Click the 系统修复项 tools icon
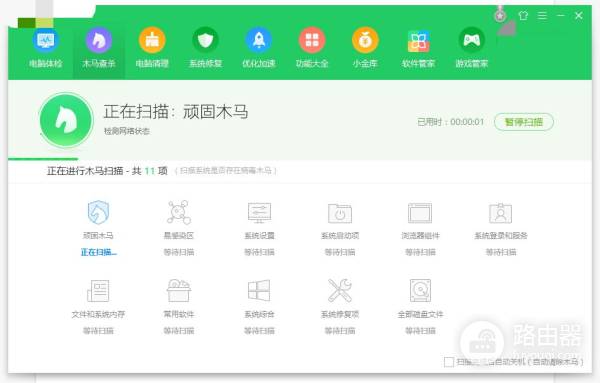This screenshot has height=383, width=600. (x=340, y=290)
